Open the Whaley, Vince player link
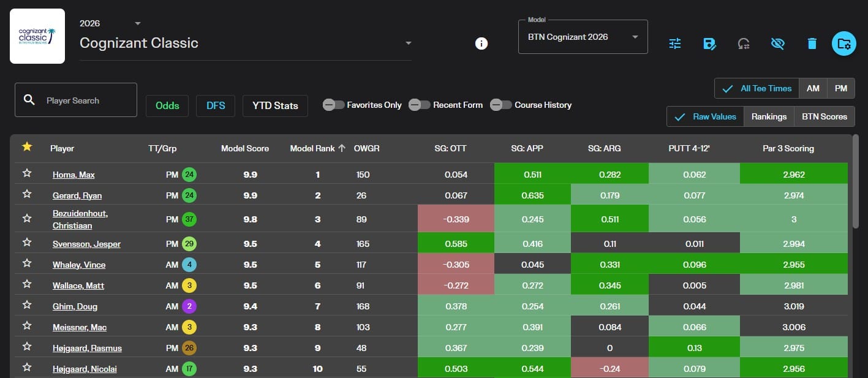Viewport: 868px width, 378px height. coord(79,265)
